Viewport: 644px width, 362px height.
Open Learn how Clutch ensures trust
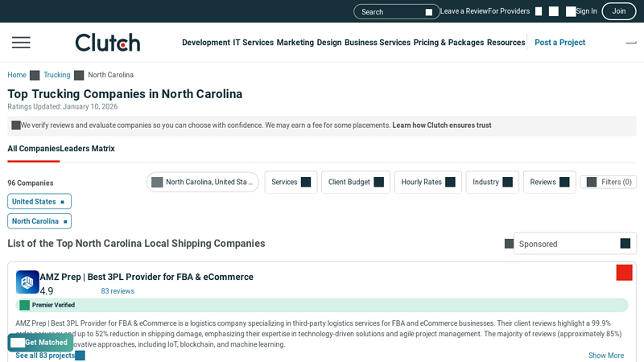[441, 125]
